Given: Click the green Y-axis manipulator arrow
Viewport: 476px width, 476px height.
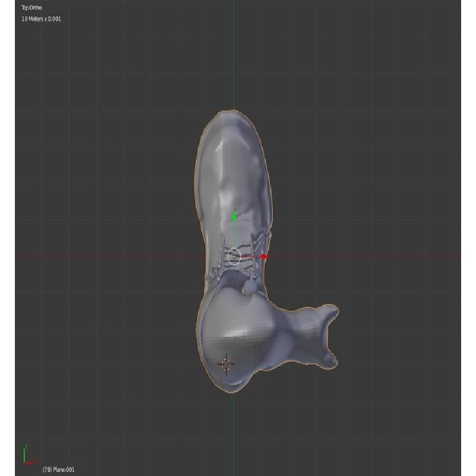Looking at the screenshot, I should (x=234, y=215).
